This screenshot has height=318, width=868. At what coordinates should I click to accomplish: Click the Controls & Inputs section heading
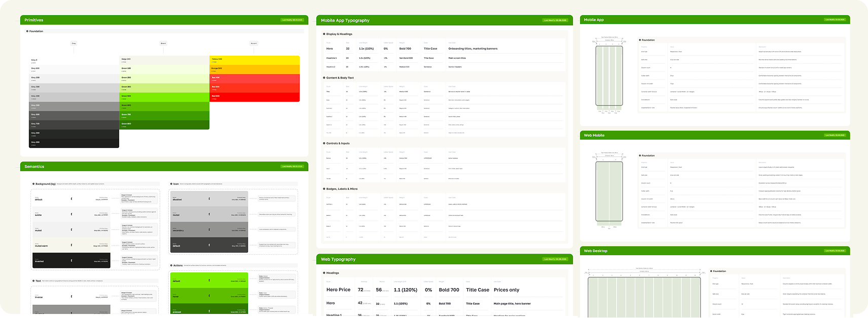(338, 143)
